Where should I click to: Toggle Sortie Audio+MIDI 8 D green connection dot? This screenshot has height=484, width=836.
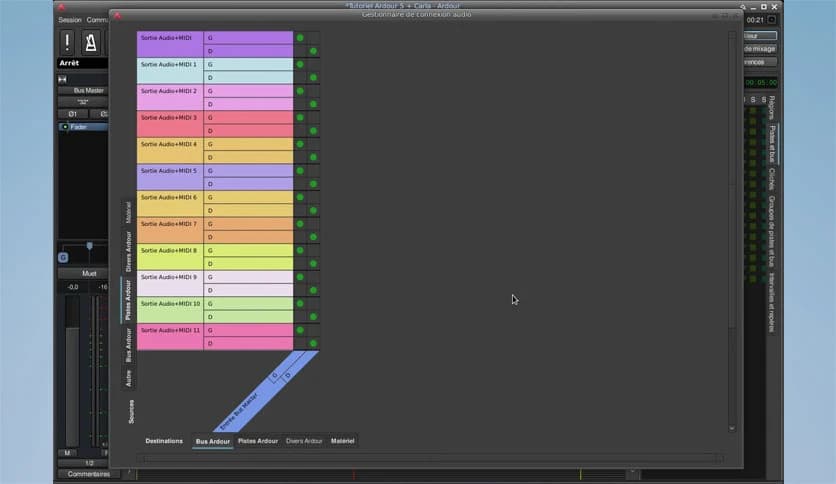point(314,264)
